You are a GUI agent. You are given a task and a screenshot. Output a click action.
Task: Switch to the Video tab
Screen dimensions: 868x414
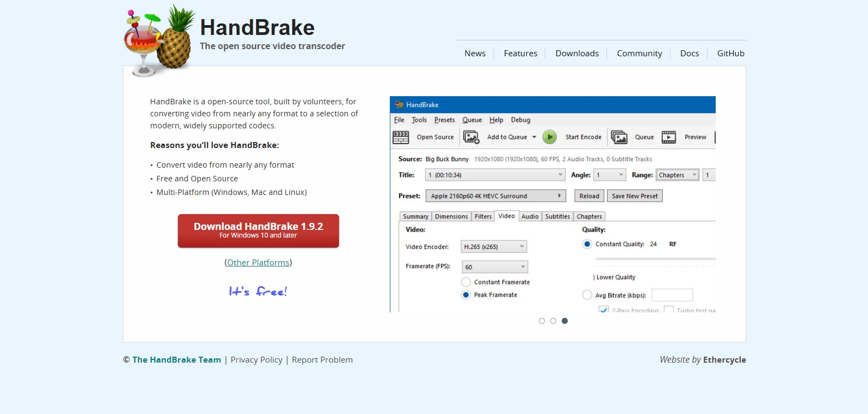tap(507, 216)
